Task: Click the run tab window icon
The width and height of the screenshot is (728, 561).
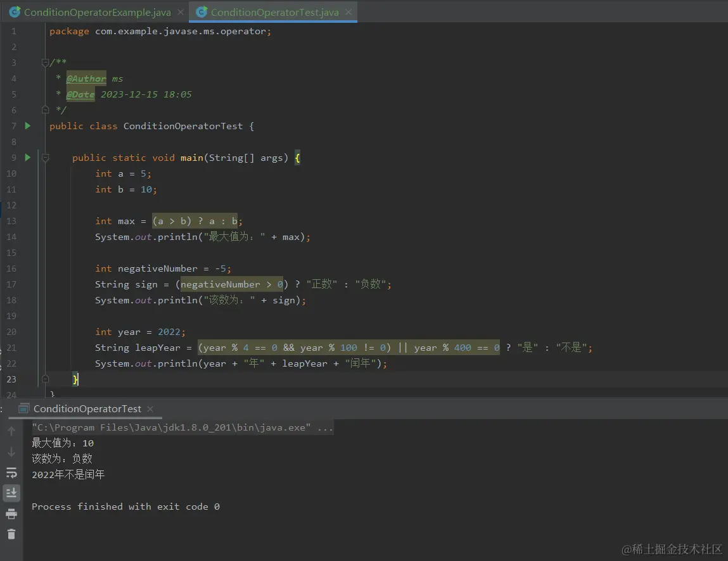Action: tap(23, 409)
